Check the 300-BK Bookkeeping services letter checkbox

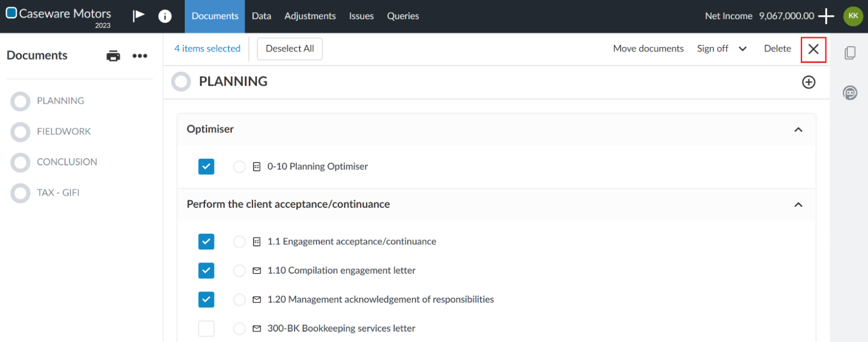click(206, 329)
